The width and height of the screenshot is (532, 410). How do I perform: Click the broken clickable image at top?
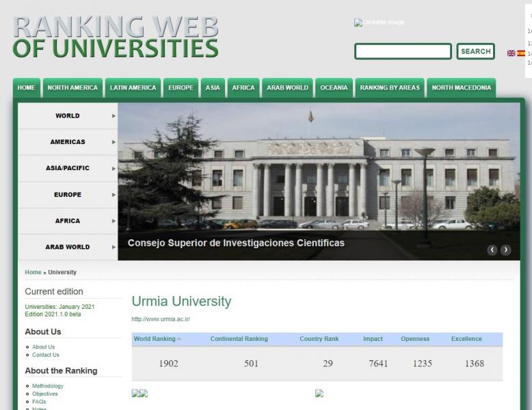click(379, 23)
